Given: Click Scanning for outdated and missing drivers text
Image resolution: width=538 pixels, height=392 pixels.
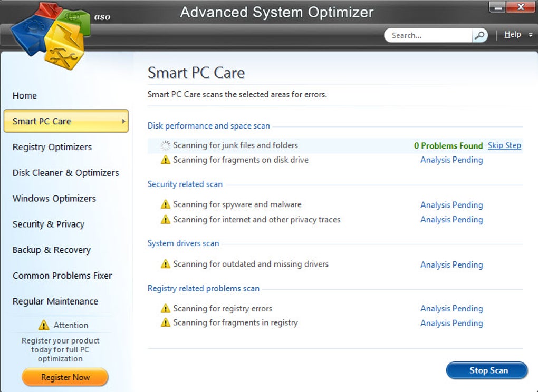Looking at the screenshot, I should [251, 264].
